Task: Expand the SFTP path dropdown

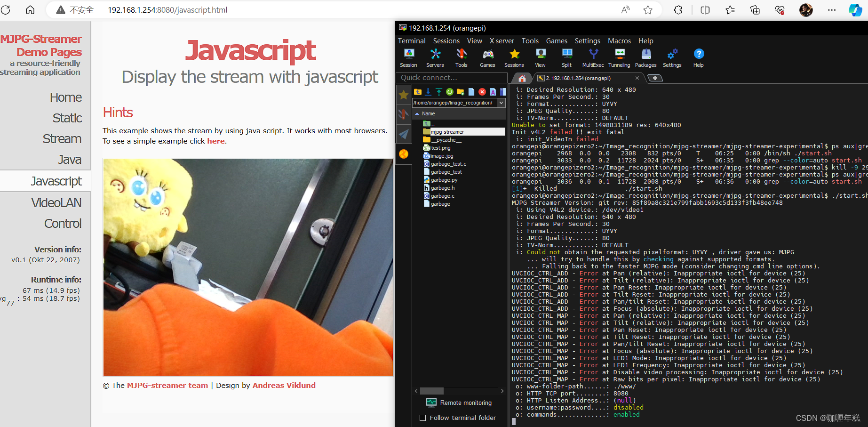Action: 501,103
